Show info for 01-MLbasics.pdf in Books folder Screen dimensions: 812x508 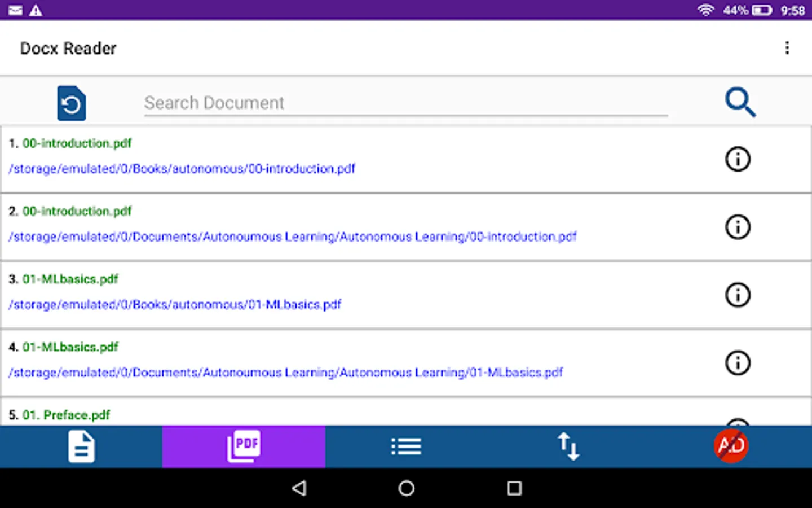pos(738,295)
